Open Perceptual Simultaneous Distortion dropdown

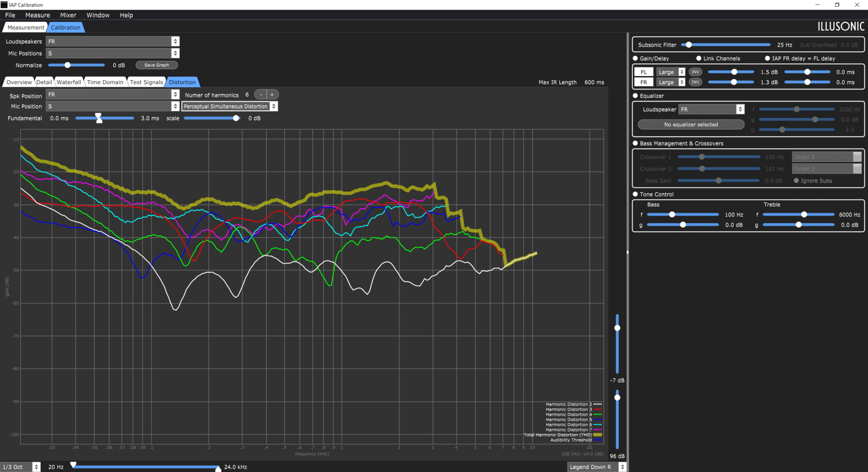tap(230, 106)
